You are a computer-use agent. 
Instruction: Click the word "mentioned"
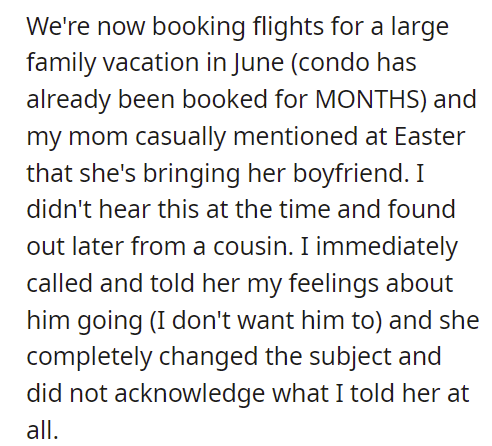[x=295, y=136]
